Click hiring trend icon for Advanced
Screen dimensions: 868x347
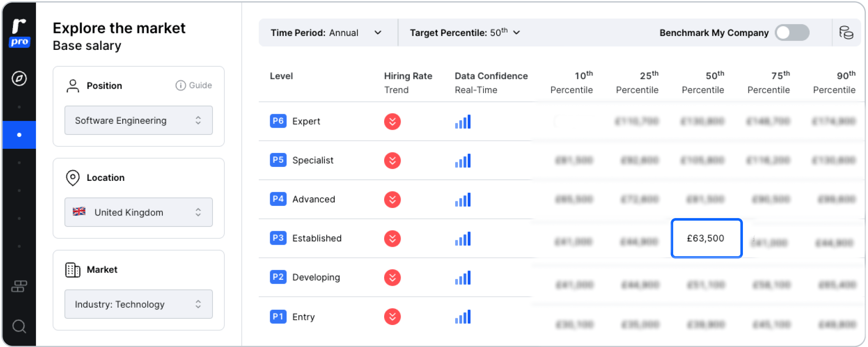pos(393,199)
